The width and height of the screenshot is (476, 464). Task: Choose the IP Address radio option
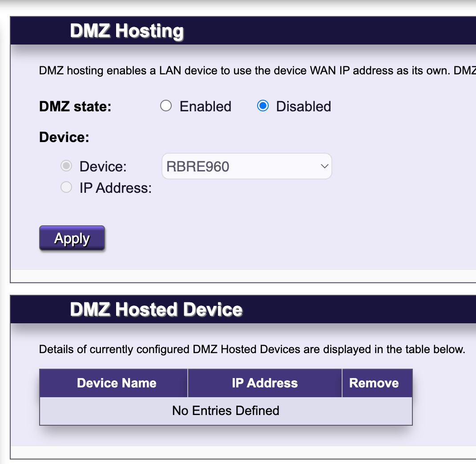pyautogui.click(x=66, y=187)
